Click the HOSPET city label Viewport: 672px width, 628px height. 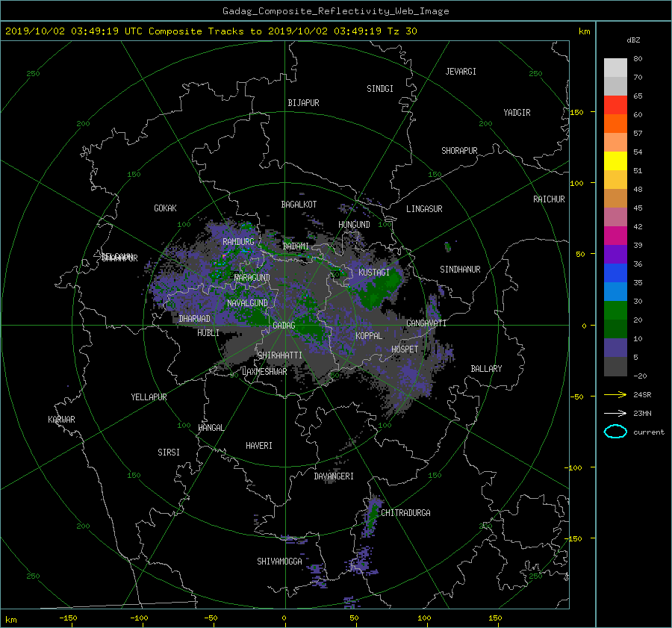(405, 349)
